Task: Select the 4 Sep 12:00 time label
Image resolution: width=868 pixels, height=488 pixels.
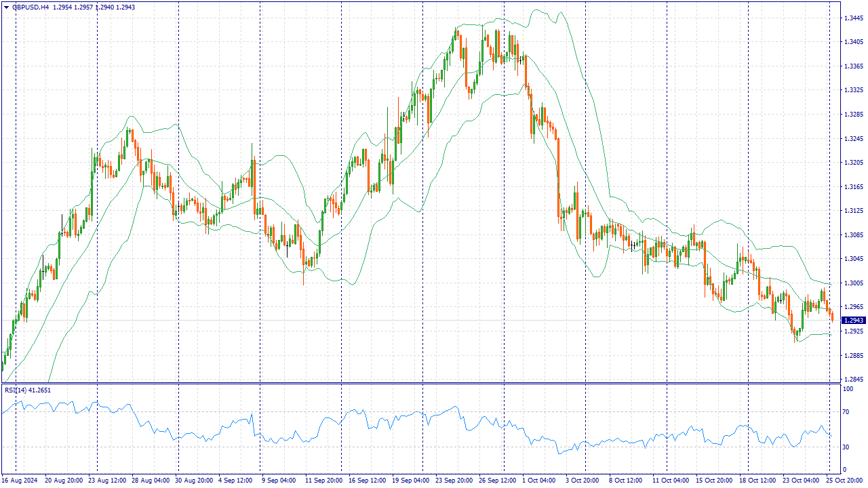Action: tap(235, 481)
